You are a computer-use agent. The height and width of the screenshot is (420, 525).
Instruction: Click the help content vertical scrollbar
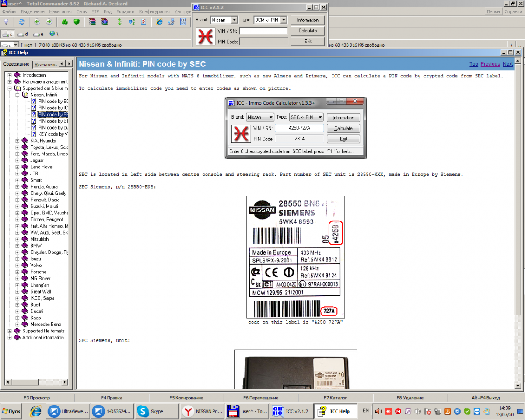point(518,219)
